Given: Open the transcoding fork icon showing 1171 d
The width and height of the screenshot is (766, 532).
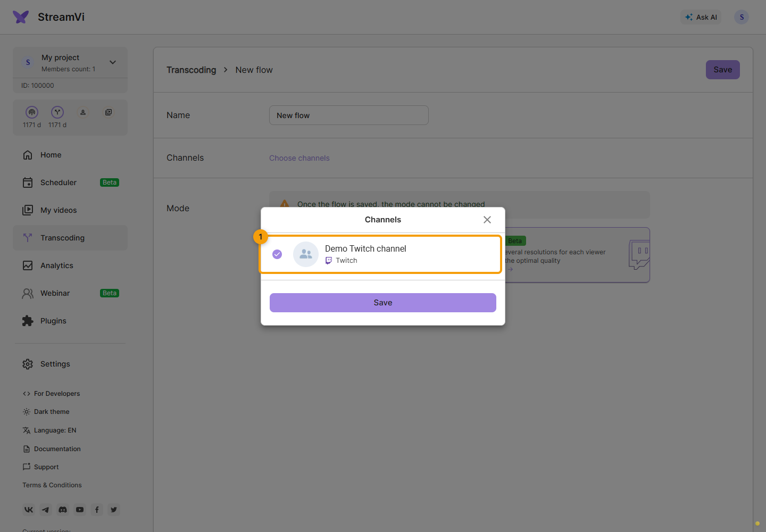Looking at the screenshot, I should (x=57, y=112).
